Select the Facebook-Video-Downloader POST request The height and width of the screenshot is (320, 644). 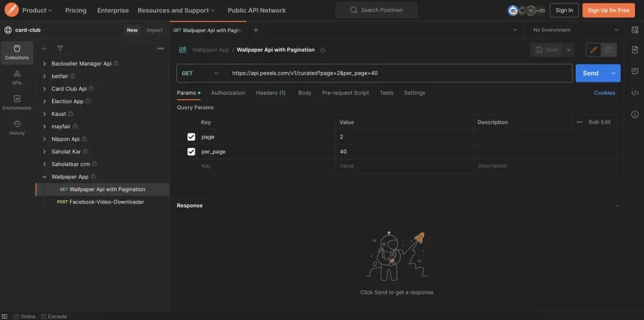click(102, 202)
